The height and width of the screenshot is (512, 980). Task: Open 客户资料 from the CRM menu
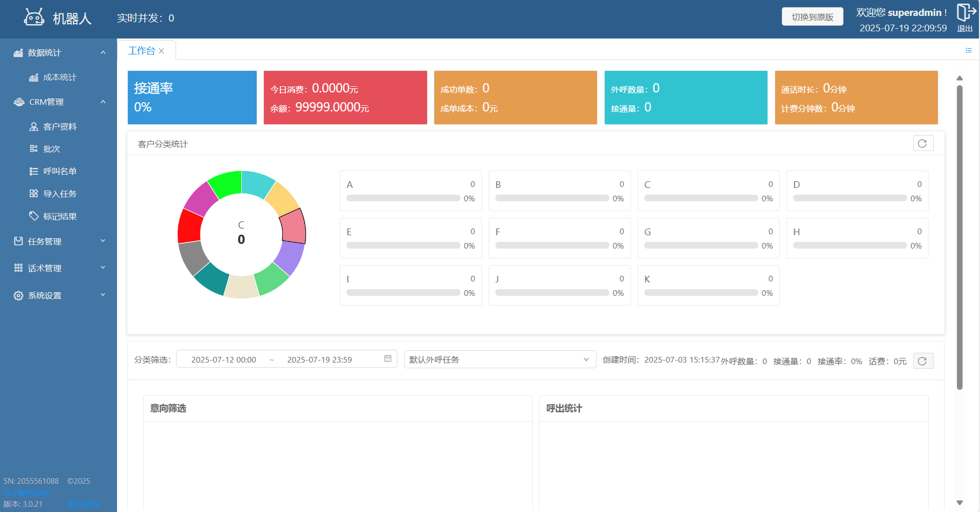(x=60, y=126)
